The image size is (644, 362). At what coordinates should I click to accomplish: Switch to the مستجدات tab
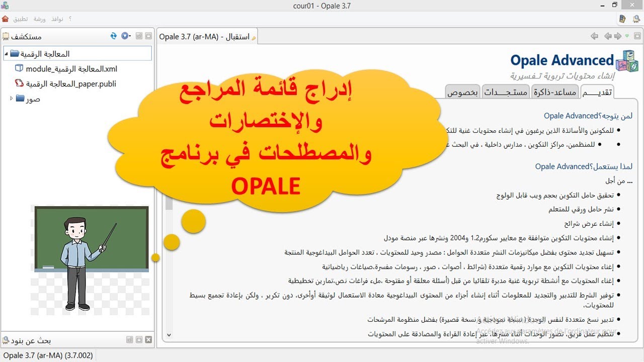506,92
